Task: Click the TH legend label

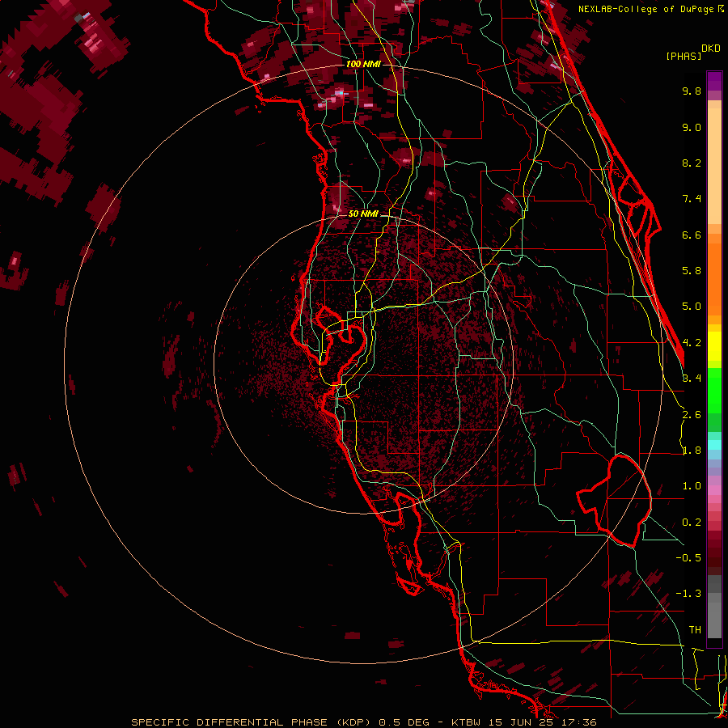Action: [695, 630]
